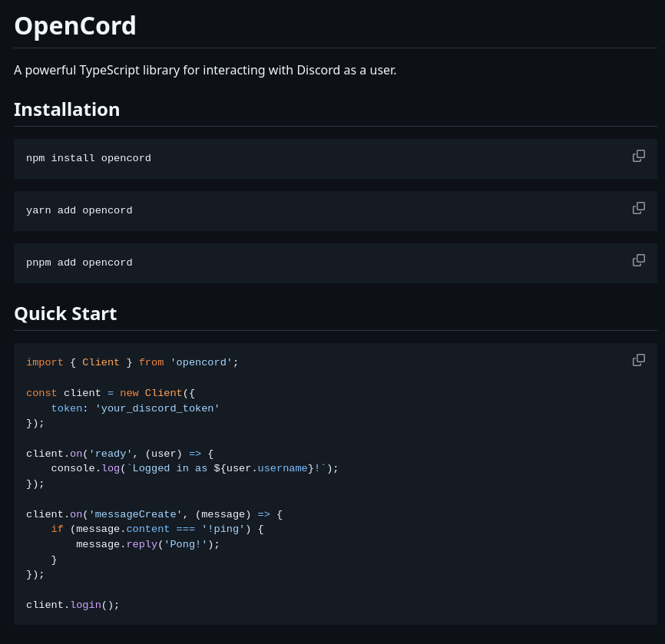Copy the pnpm add opencord command
Screen dimensions: 665x644
click(639, 260)
